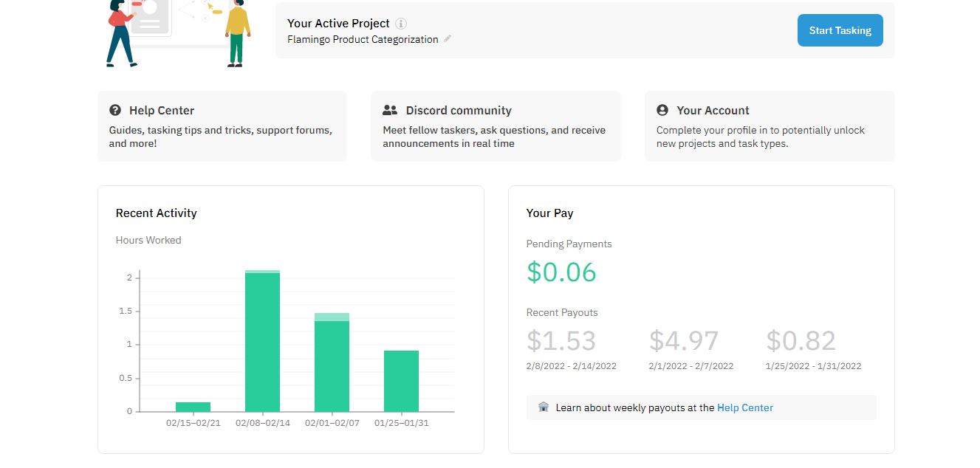Click the Help Center question mark icon
980x468 pixels.
pyautogui.click(x=115, y=109)
